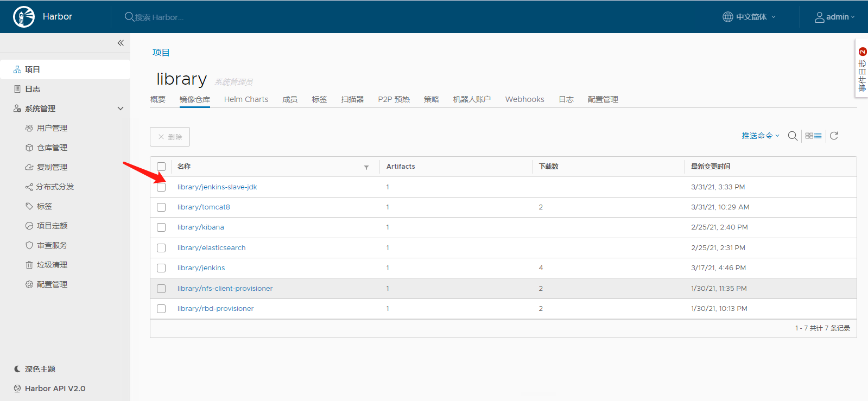Screen dimensions: 868x401
Task: Check the library/kibana row checkbox
Action: coord(161,227)
